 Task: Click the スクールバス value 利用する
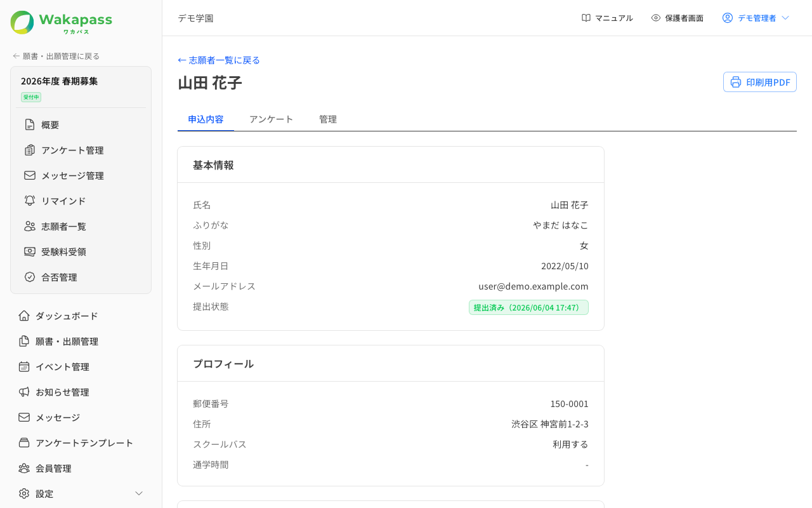(x=570, y=444)
